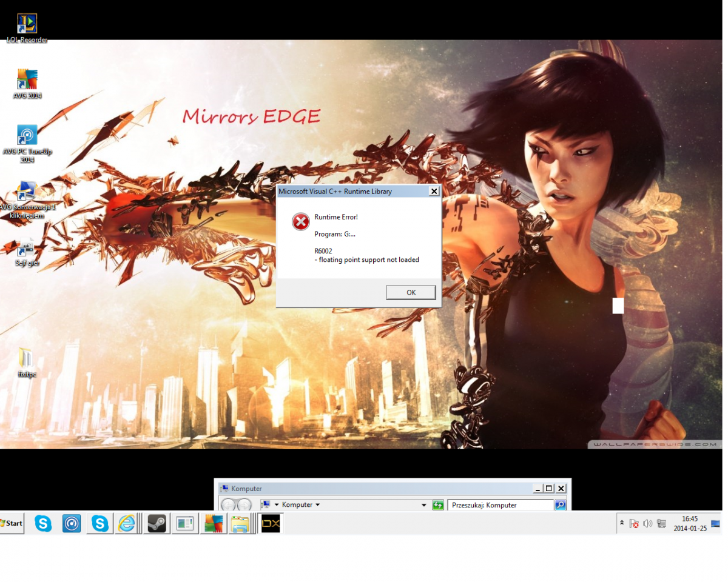Viewport: 728px width, 582px height.
Task: Launch Internet Explorer from the taskbar
Action: pyautogui.click(x=127, y=523)
